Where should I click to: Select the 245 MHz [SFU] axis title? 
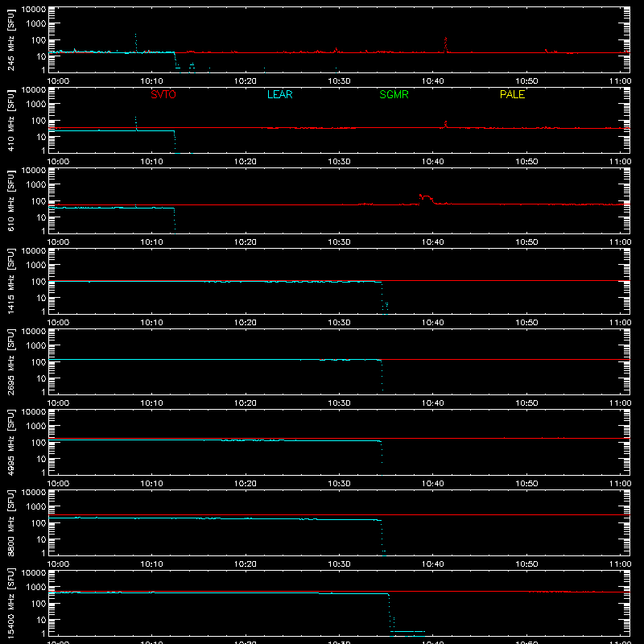[11, 39]
